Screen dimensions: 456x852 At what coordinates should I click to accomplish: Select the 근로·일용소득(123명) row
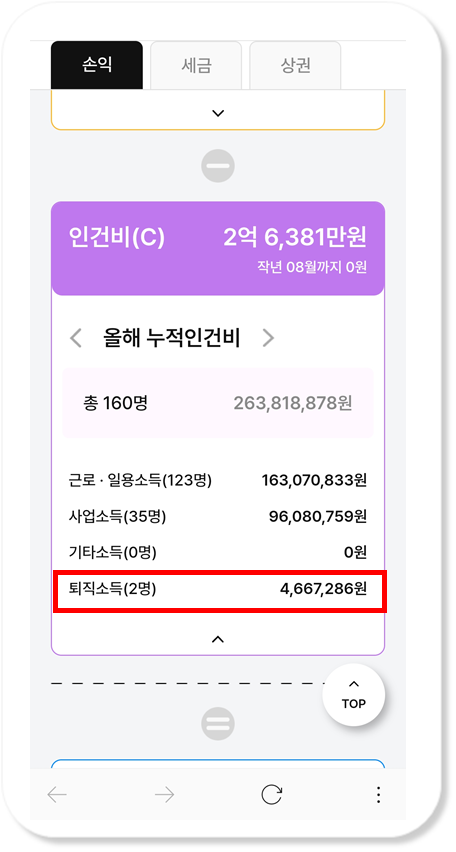[218, 480]
